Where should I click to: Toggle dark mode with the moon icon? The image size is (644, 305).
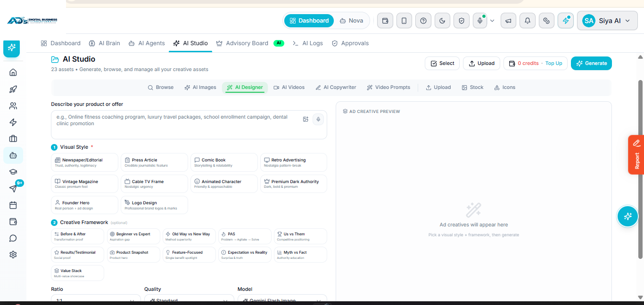point(442,21)
